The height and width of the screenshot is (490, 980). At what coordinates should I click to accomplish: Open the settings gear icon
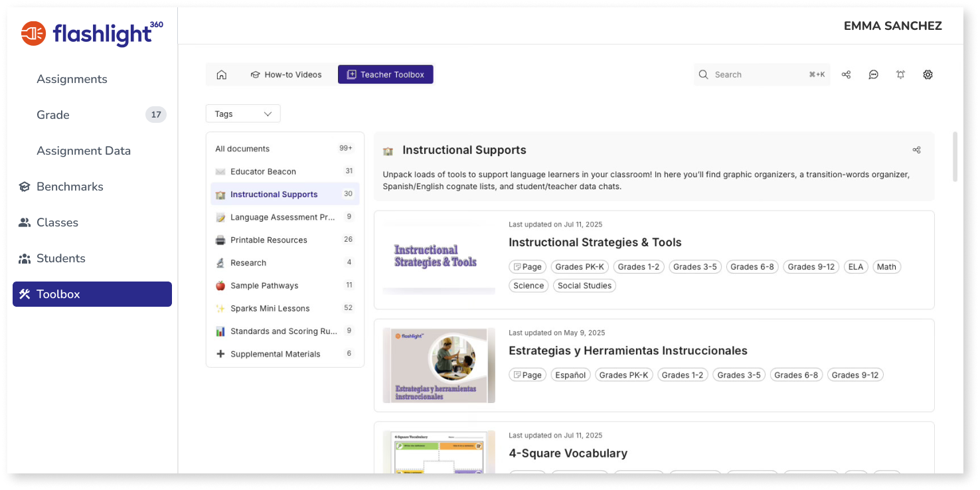pos(928,74)
